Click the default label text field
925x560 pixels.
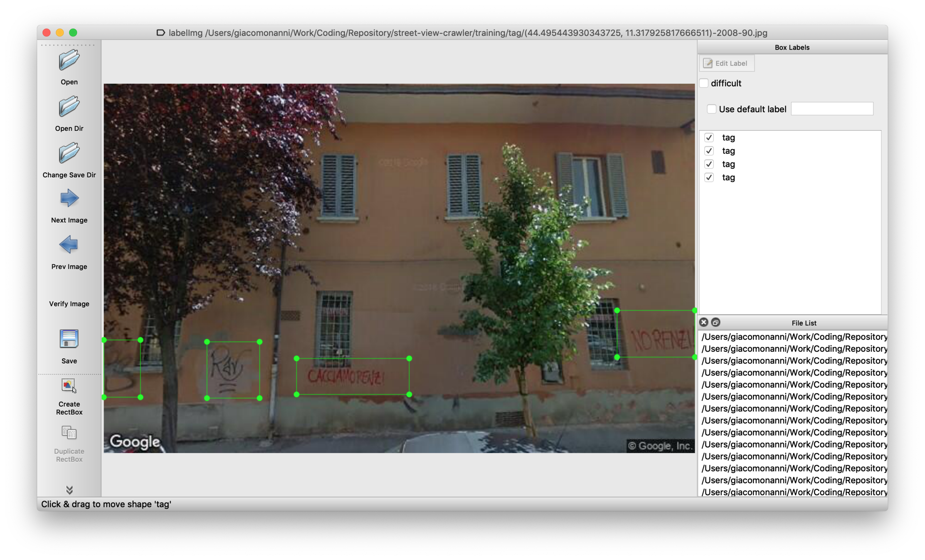[x=832, y=109]
